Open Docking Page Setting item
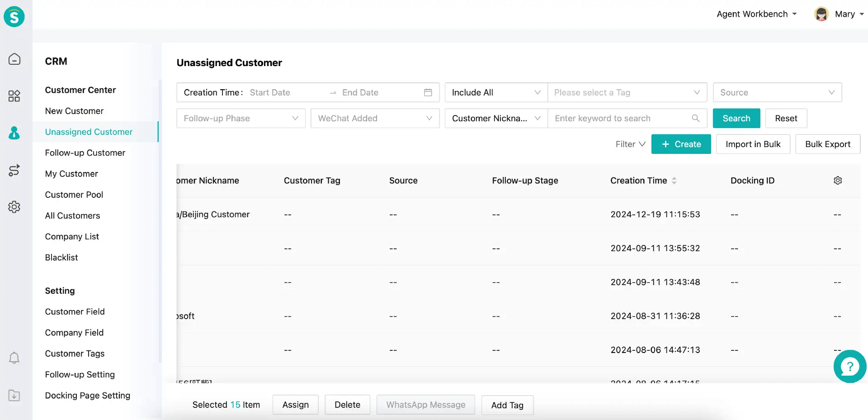The height and width of the screenshot is (420, 868). point(87,395)
